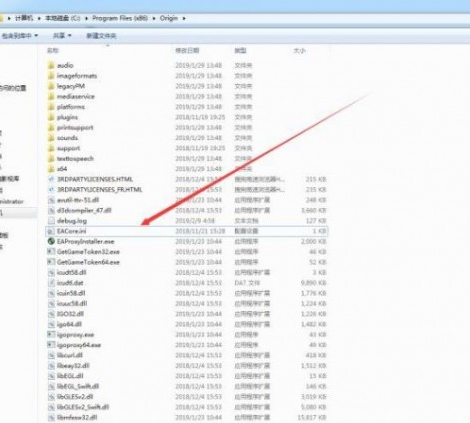
Task: Sort files by the size column header
Action: [x=299, y=51]
